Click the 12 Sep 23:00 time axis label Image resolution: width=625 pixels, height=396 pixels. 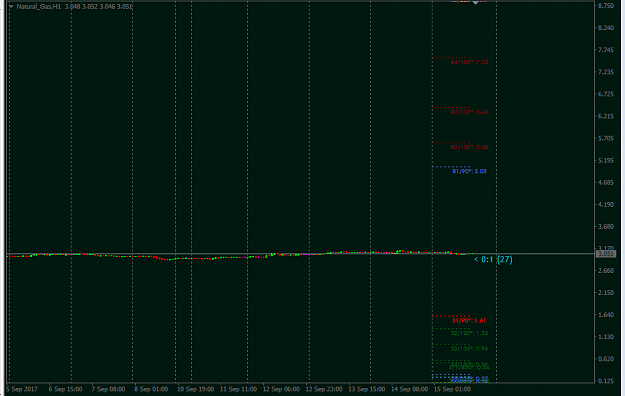(324, 389)
